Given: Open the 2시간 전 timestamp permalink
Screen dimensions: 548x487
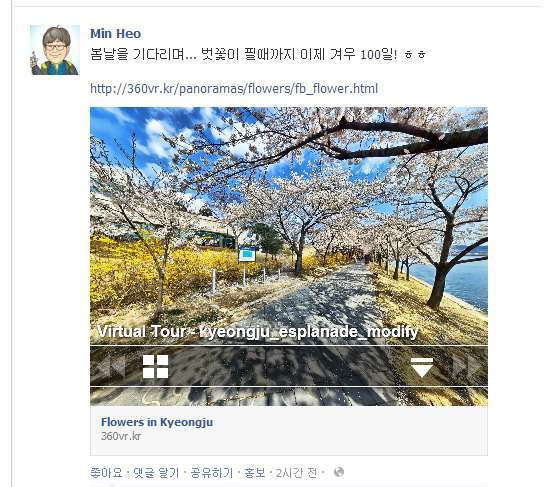Looking at the screenshot, I should [x=296, y=473].
